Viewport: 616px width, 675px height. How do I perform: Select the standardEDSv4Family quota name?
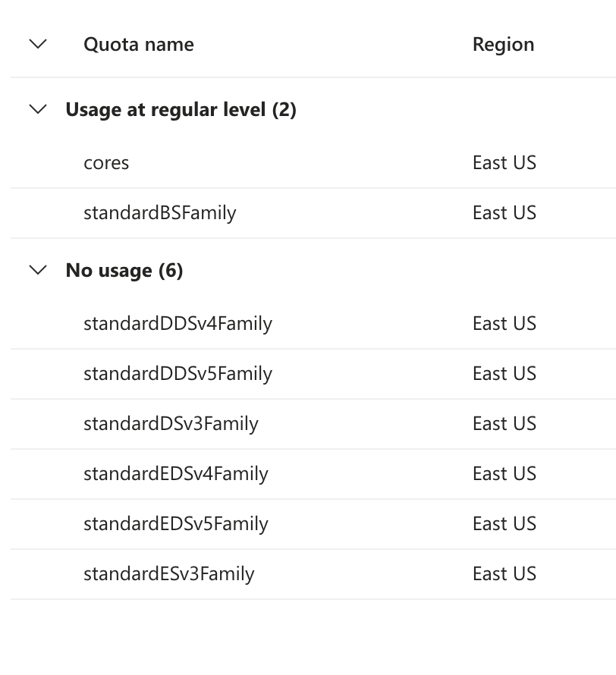coord(176,474)
